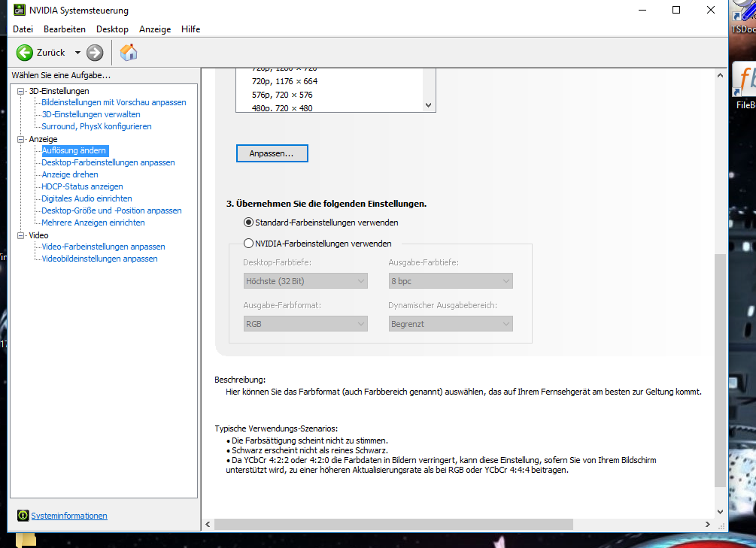Open the Dynamischer Ausgabebereich dropdown

click(451, 324)
